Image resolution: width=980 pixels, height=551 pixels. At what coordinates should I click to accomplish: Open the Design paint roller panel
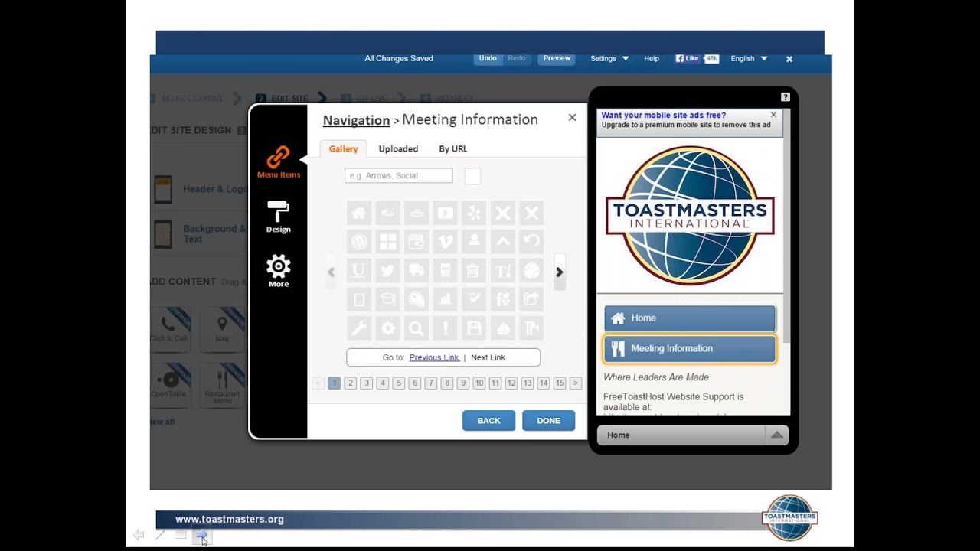pyautogui.click(x=278, y=217)
